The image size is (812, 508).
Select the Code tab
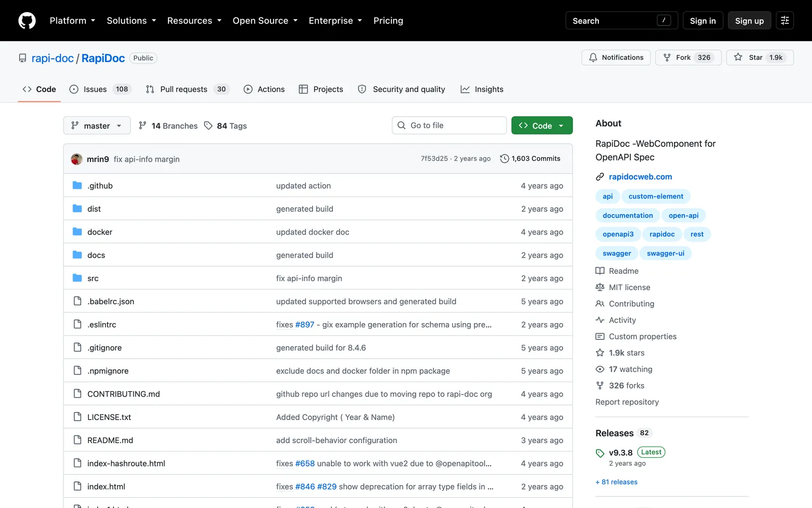(x=39, y=89)
